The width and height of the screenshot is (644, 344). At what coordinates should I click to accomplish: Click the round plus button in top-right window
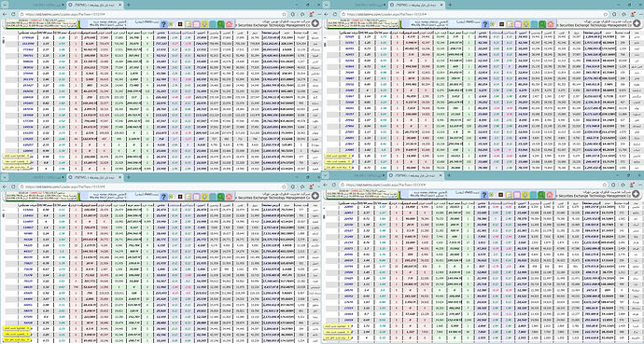click(637, 24)
